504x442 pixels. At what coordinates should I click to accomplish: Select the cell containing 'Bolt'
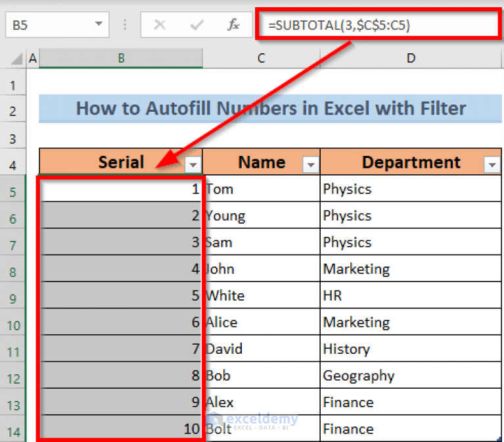click(x=262, y=429)
